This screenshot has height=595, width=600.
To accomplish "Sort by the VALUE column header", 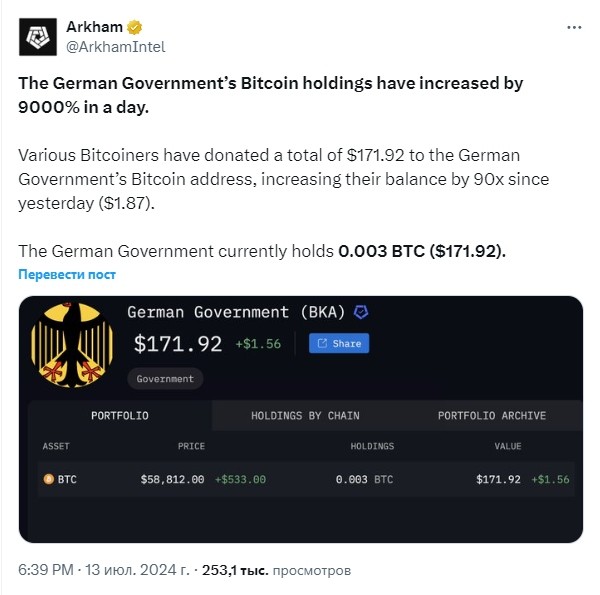I will [508, 446].
